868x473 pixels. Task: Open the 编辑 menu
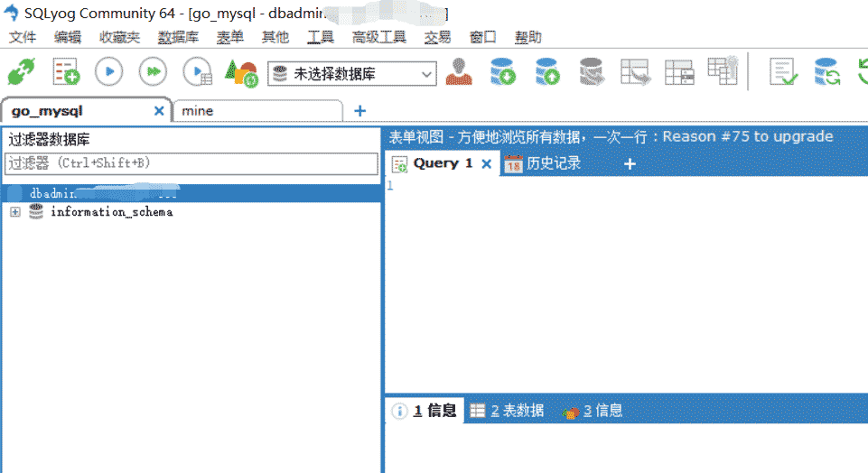(68, 37)
